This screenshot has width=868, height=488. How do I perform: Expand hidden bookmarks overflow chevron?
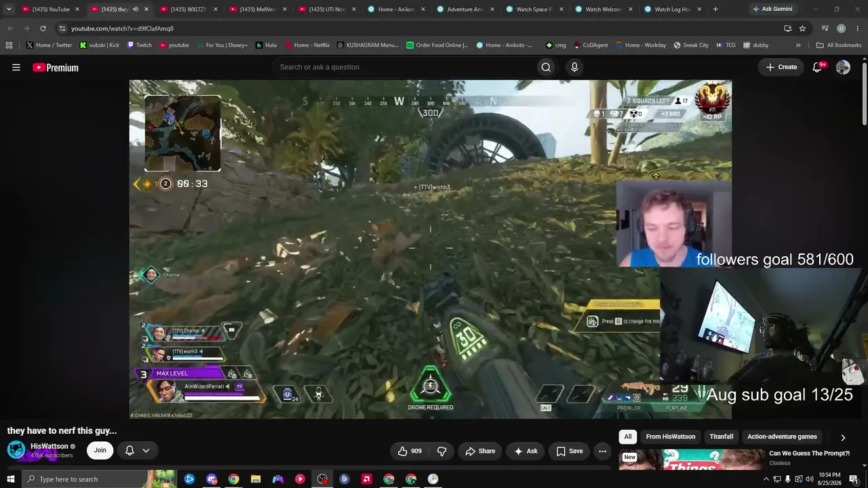coord(798,45)
